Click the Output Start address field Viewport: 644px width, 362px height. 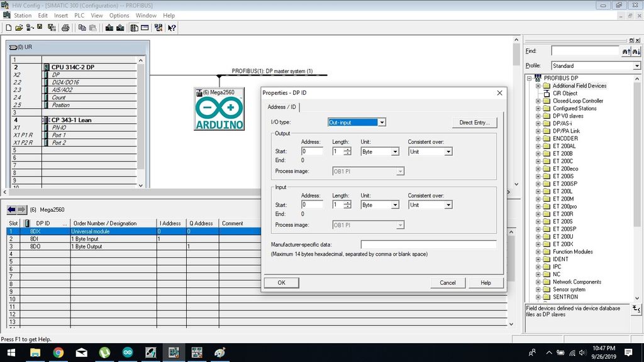[x=312, y=151]
